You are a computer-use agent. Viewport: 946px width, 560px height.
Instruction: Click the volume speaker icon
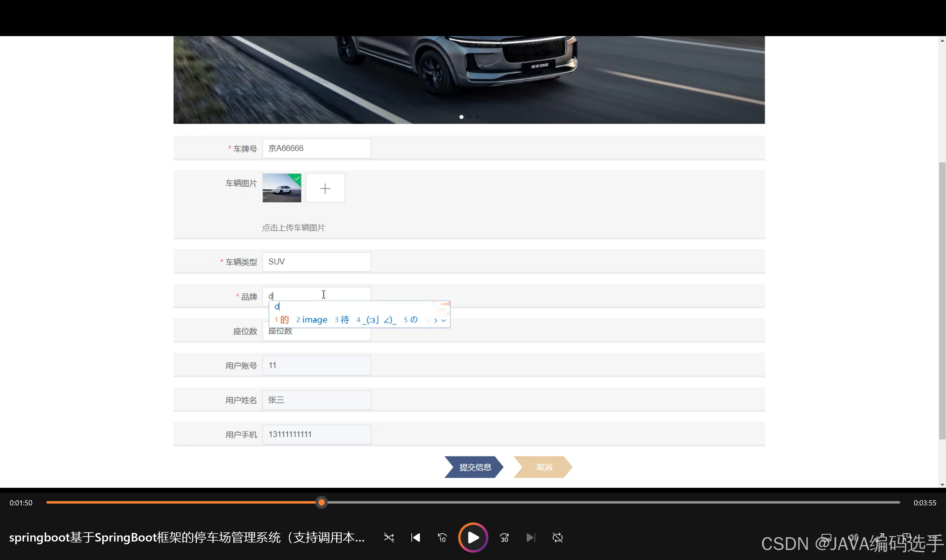[853, 537]
